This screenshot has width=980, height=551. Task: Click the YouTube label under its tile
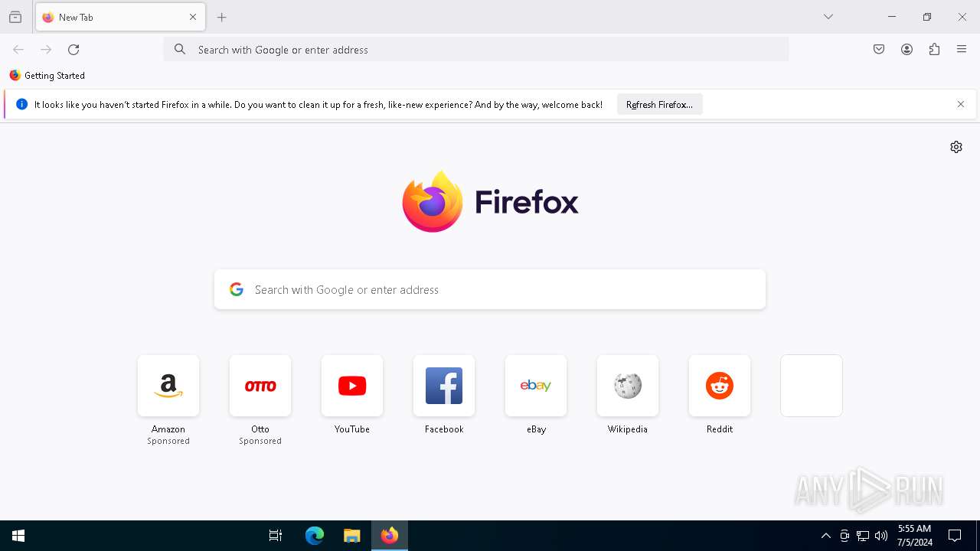[352, 429]
